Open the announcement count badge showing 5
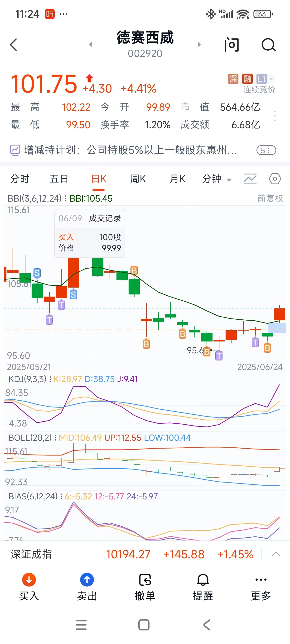Image resolution: width=290 pixels, height=644 pixels. click(x=266, y=150)
